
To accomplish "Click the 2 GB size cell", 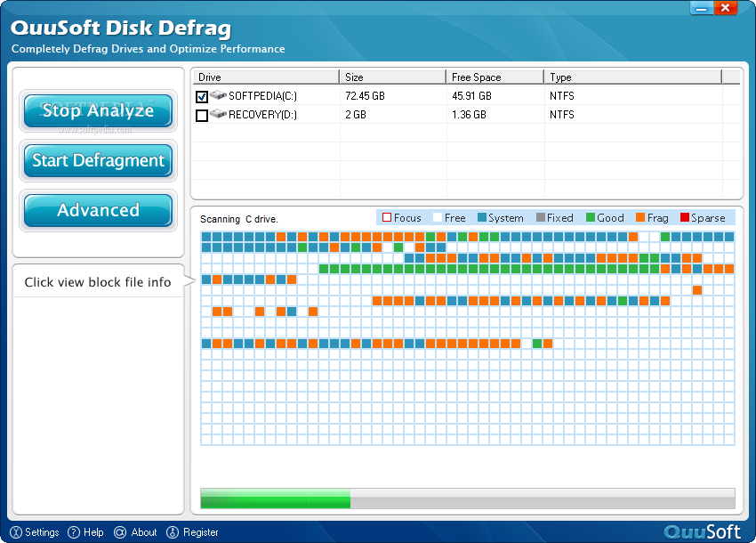I will pyautogui.click(x=356, y=115).
